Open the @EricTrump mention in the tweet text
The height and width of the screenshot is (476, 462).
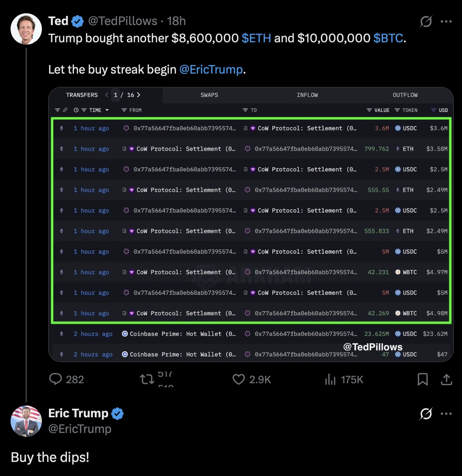pos(211,69)
